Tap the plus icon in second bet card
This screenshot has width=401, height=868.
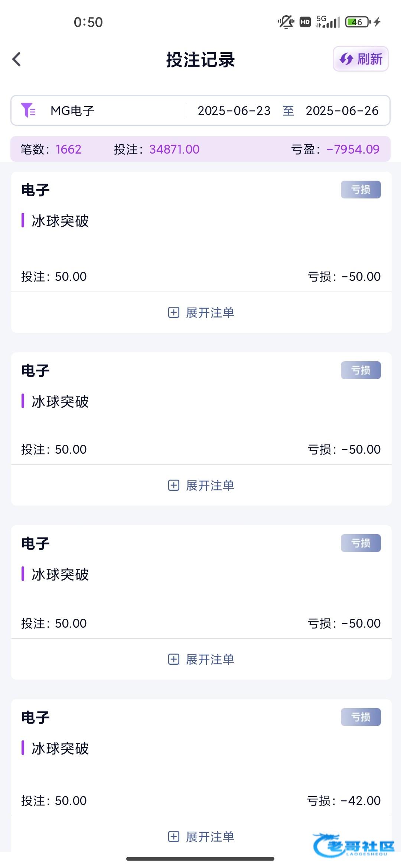pos(174,485)
